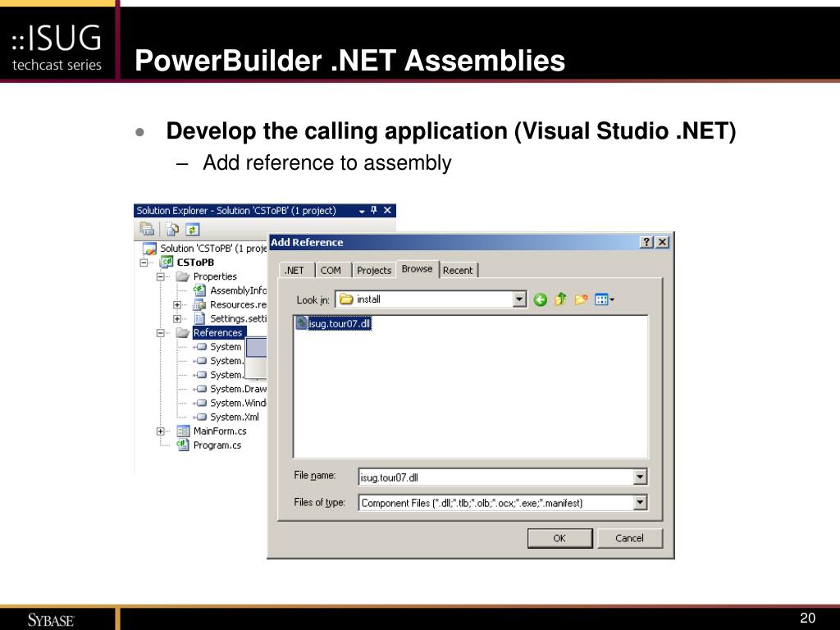840x630 pixels.
Task: Open the Solution Explorer window position arrow
Action: coord(362,211)
